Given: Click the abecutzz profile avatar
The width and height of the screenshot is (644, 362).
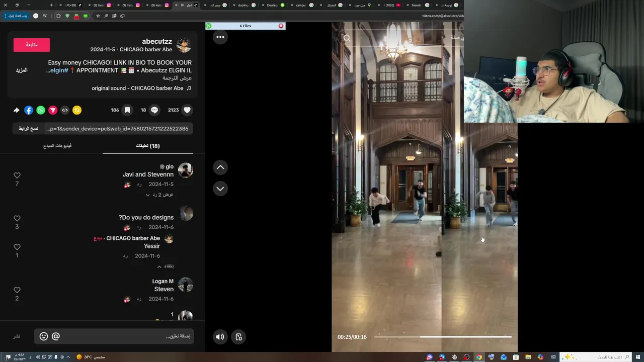Looking at the screenshot, I should [184, 45].
